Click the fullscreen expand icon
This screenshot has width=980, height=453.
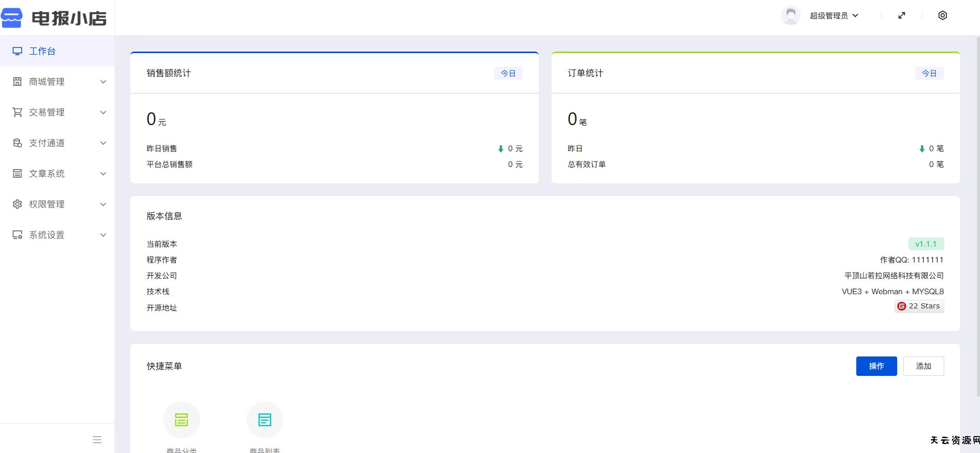(902, 15)
